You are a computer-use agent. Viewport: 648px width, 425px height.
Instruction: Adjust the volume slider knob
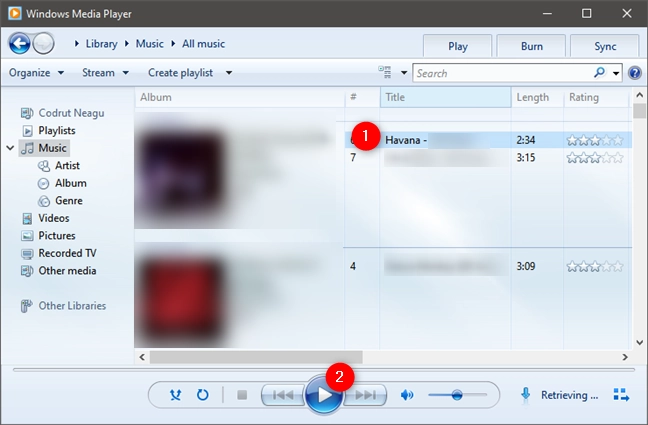457,395
